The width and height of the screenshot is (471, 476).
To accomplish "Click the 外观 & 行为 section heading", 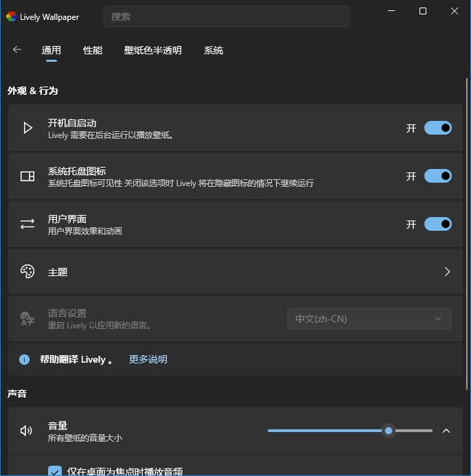I will click(x=32, y=91).
